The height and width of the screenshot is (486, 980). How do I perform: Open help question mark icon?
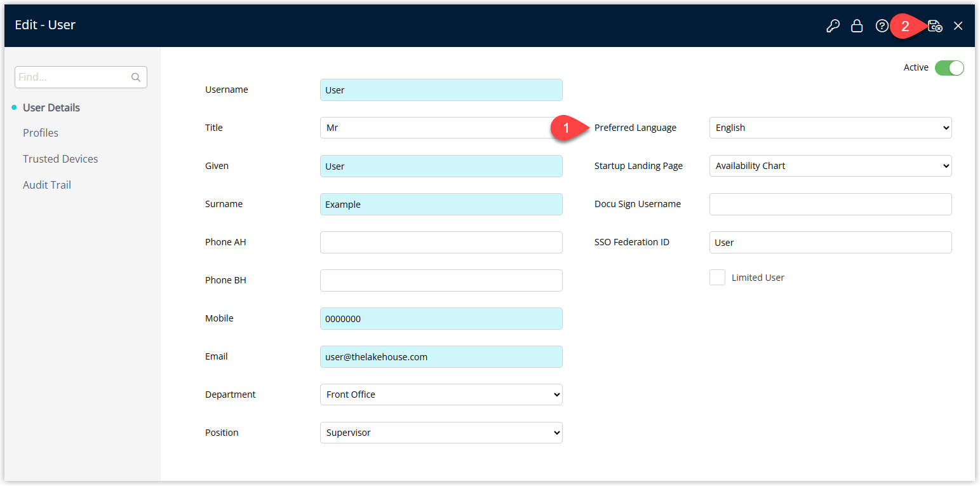[882, 26]
